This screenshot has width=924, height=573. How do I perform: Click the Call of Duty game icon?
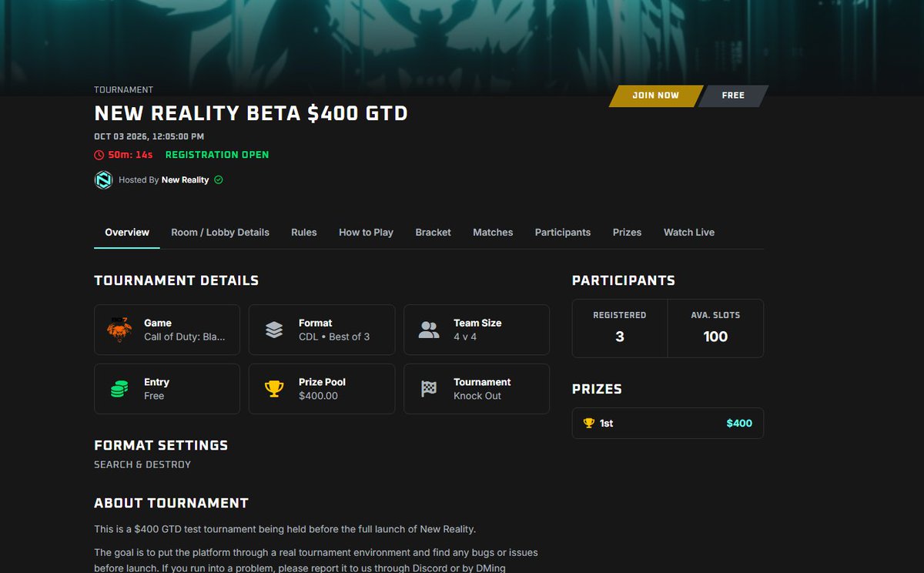(x=119, y=330)
